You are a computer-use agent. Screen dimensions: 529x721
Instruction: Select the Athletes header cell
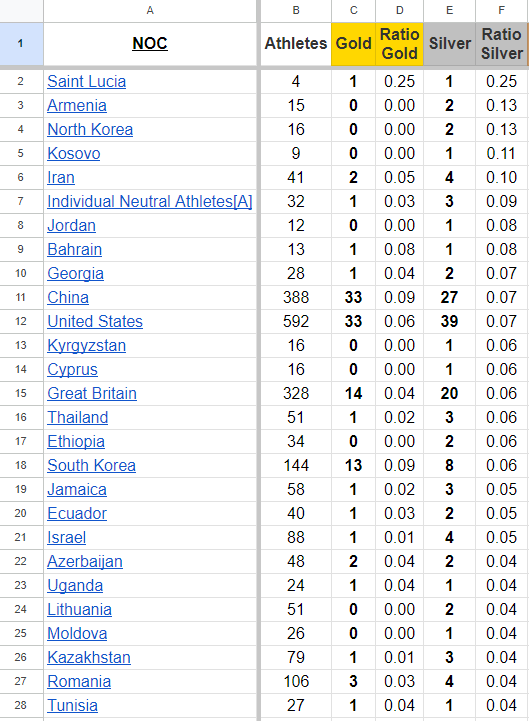(296, 44)
